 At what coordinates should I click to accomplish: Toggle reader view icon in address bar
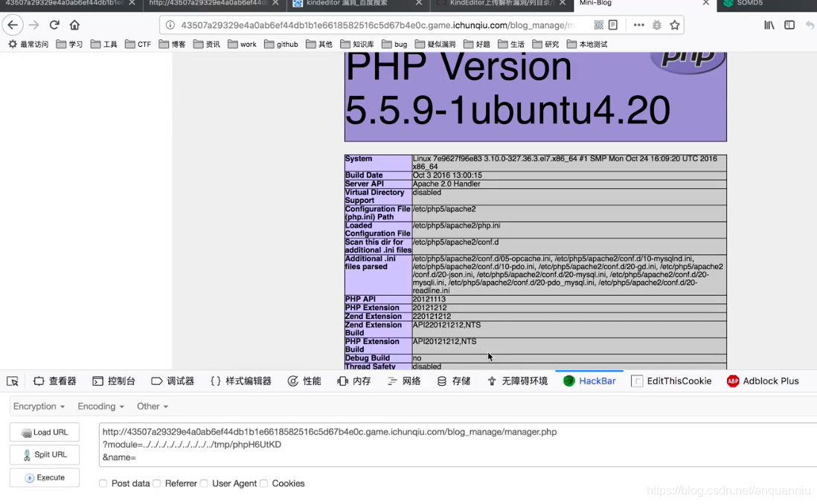(613, 25)
